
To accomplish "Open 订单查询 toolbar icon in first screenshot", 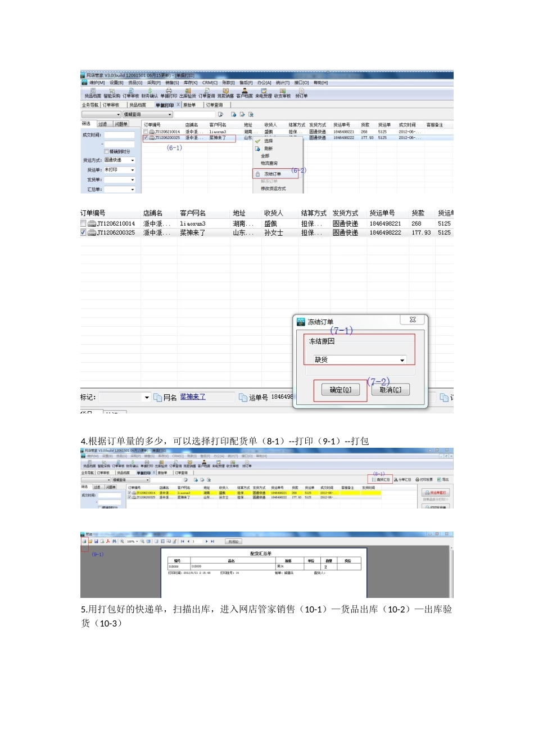I will coord(207,91).
